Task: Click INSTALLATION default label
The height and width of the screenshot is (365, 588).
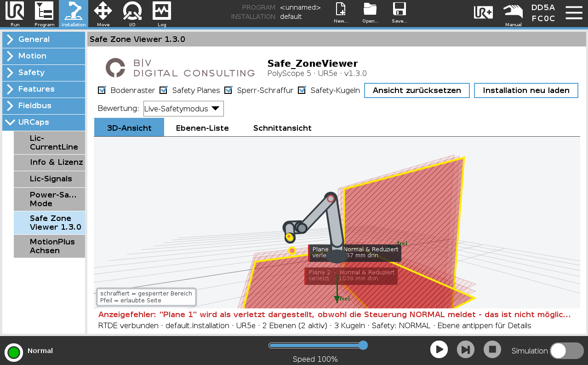Action: (266, 17)
